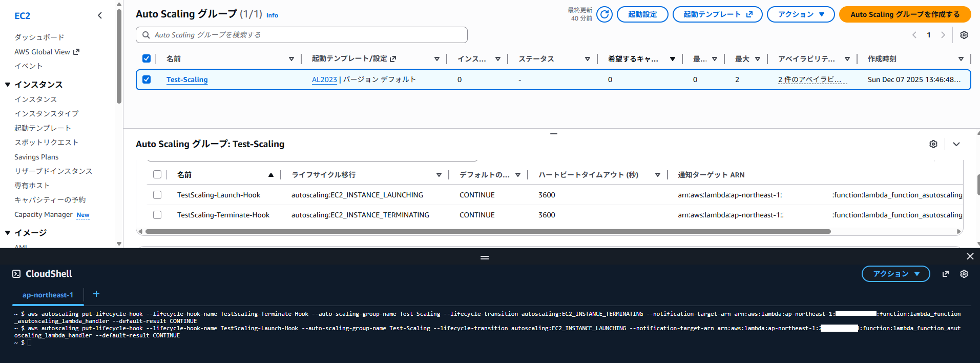Open 起動テンプレート in the sidebar menu
The image size is (980, 363).
[43, 128]
